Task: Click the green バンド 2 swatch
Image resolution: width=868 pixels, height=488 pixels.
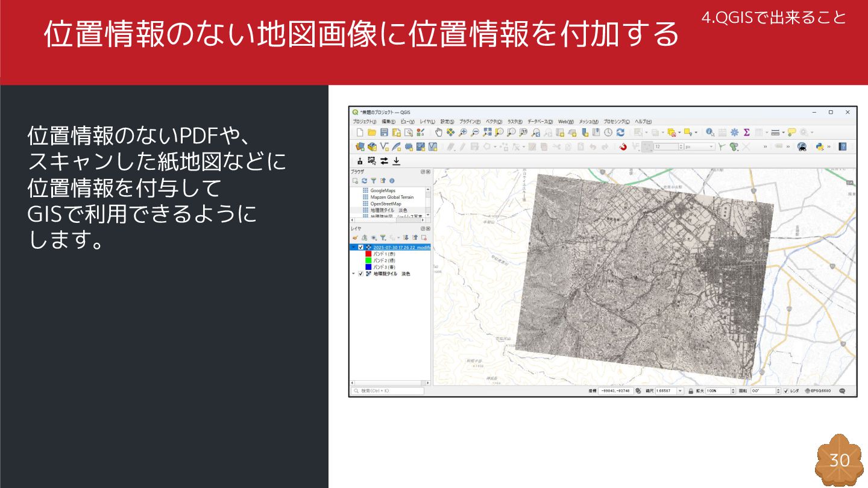Action: click(368, 260)
